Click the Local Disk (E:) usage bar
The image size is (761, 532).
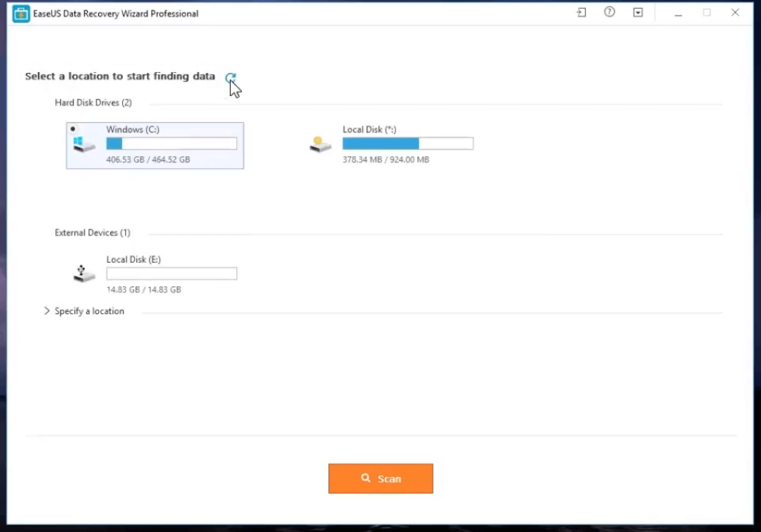[x=171, y=274]
